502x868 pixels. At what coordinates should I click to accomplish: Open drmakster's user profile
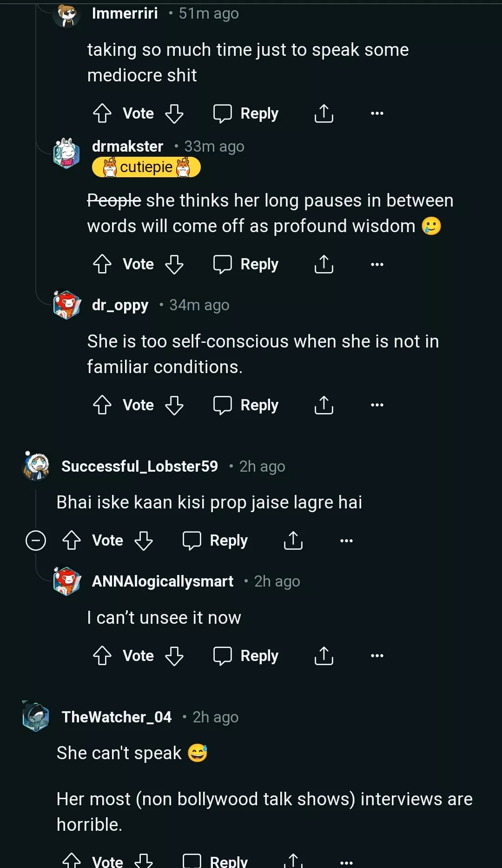[x=127, y=147]
